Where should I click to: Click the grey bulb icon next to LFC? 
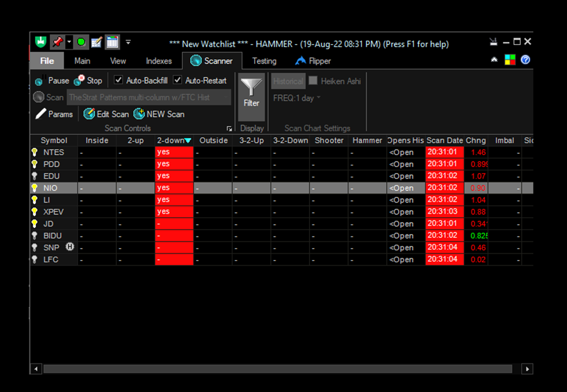34,259
